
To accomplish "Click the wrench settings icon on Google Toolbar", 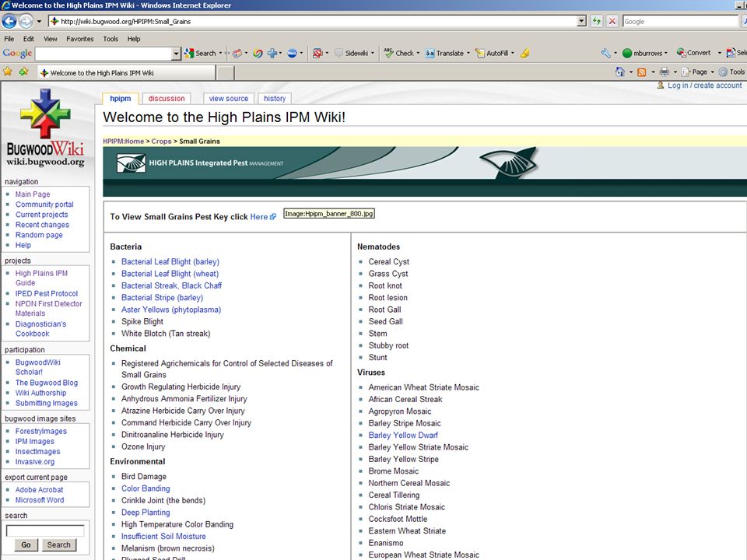I will point(605,54).
